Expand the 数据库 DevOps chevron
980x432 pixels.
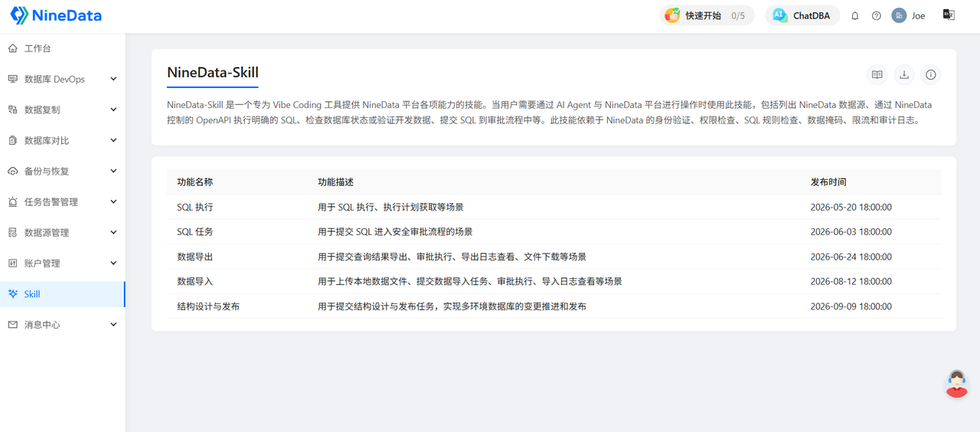(x=113, y=79)
